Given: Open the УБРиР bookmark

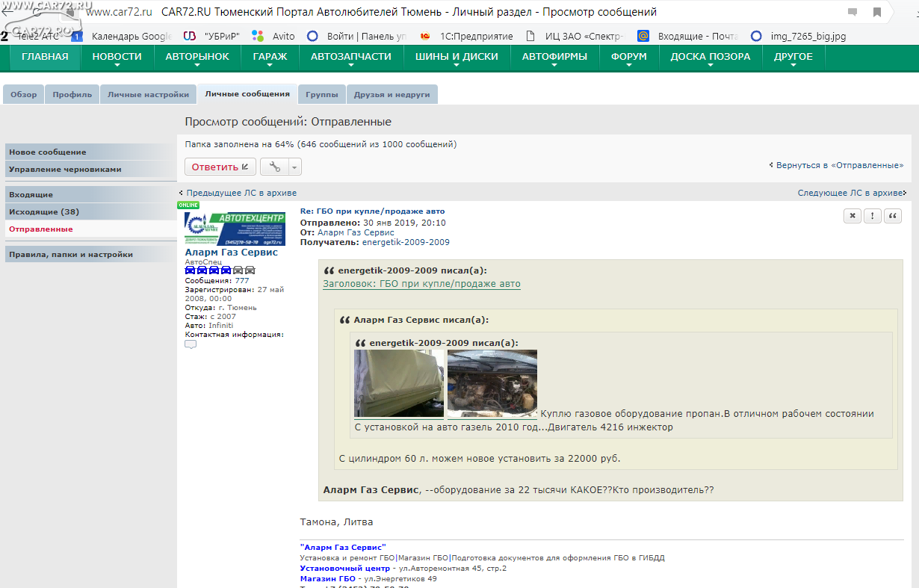Looking at the screenshot, I should point(212,36).
